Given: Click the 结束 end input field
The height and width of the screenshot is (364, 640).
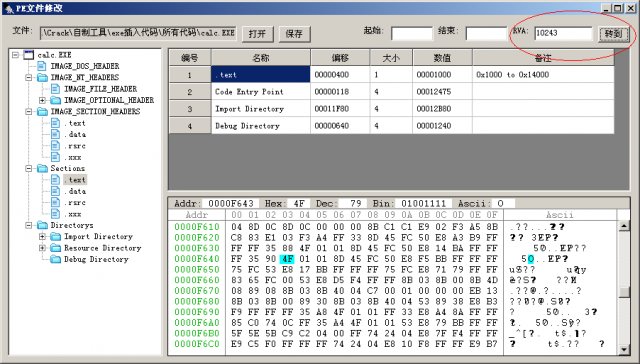Looking at the screenshot, I should tap(486, 33).
